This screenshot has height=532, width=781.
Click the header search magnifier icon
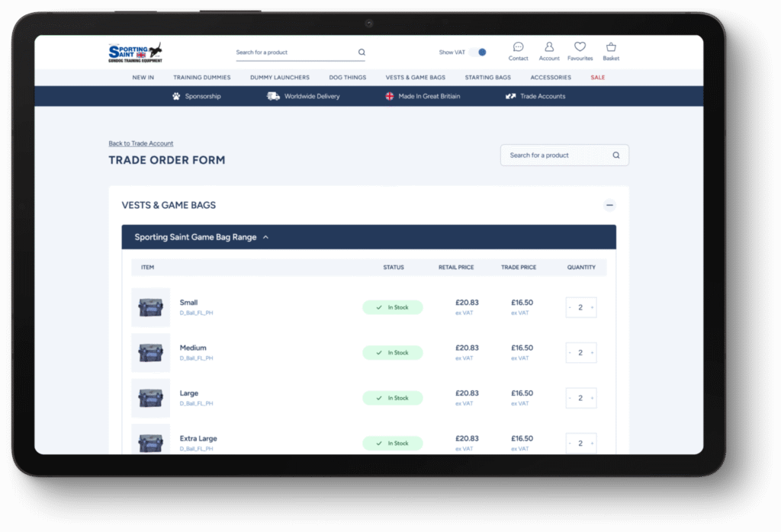(362, 53)
